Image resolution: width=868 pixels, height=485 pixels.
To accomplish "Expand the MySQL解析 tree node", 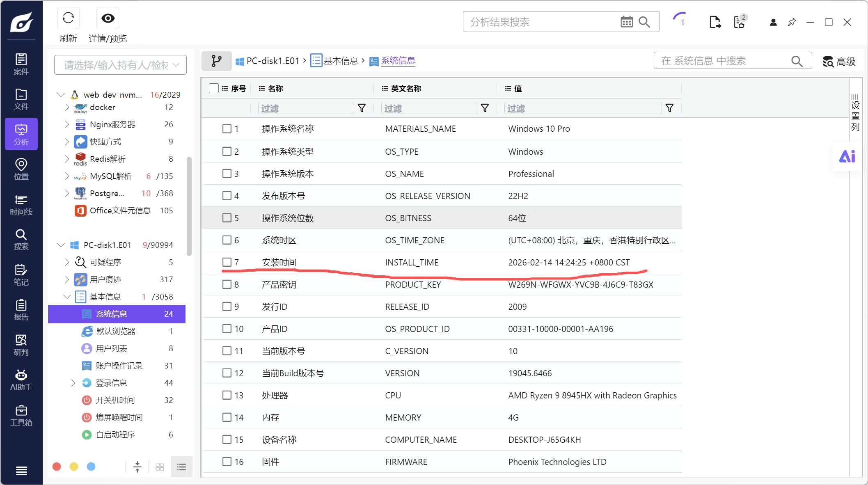I will coord(67,176).
